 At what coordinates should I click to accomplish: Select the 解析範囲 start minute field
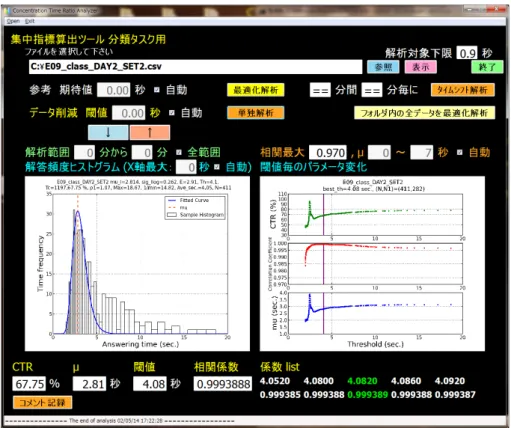pyautogui.click(x=84, y=153)
